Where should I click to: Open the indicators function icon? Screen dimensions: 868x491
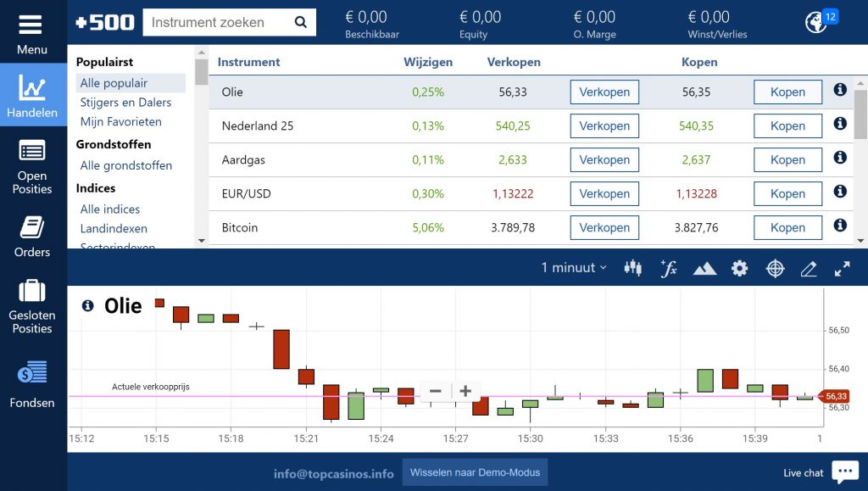click(669, 268)
